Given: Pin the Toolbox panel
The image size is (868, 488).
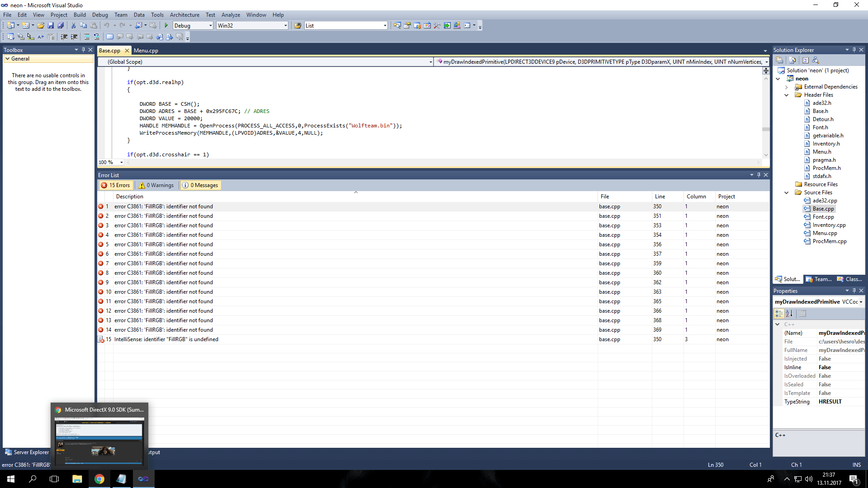Looking at the screenshot, I should [83, 50].
